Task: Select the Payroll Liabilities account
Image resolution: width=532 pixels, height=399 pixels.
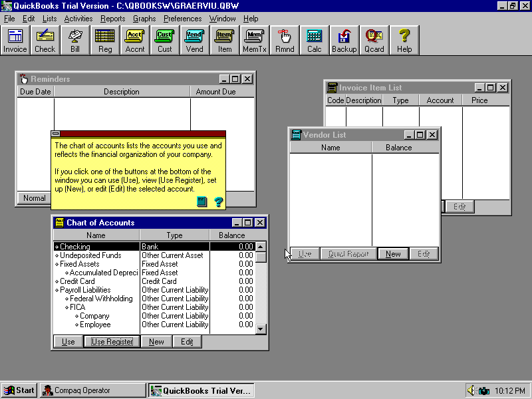Action: tap(155, 290)
